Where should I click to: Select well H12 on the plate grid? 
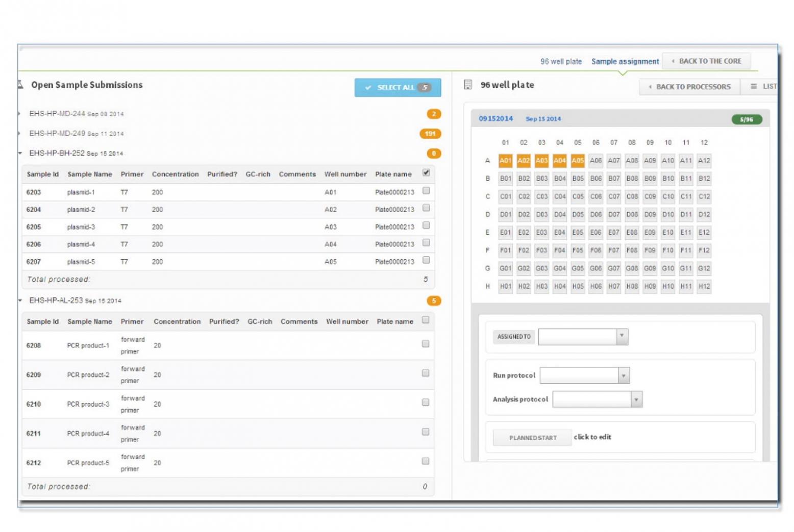click(704, 286)
